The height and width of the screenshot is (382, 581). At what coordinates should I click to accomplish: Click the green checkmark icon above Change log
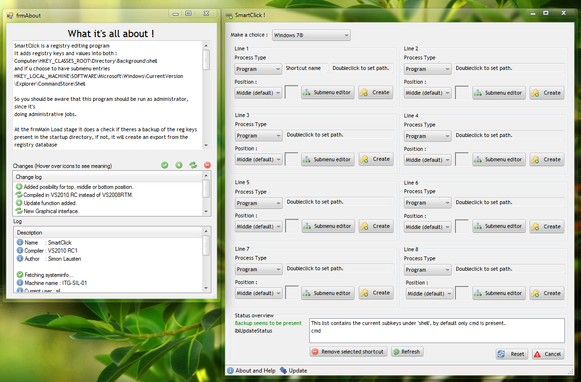[x=165, y=165]
